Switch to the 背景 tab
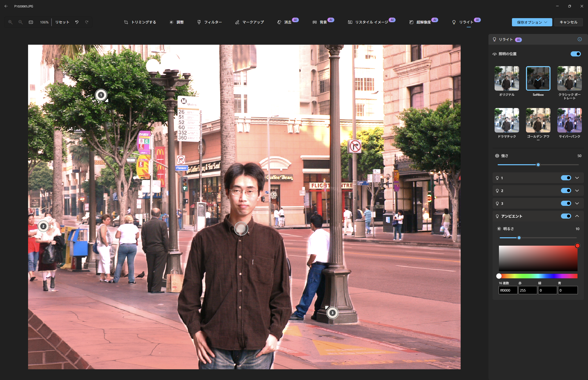The width and height of the screenshot is (588, 380). point(320,22)
